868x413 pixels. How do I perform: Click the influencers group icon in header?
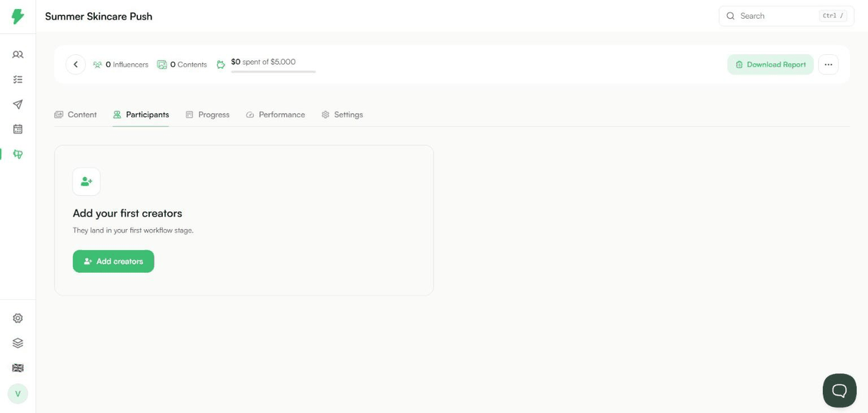click(x=97, y=65)
